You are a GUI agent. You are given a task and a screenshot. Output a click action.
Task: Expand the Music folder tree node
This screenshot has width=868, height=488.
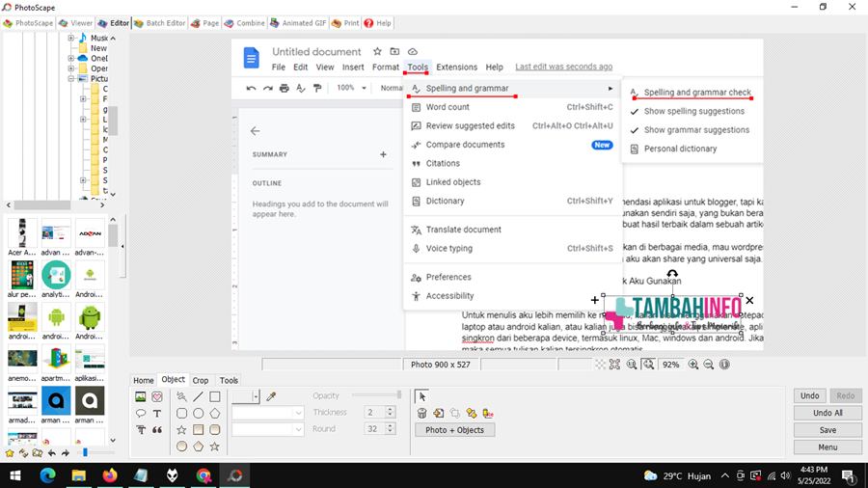tap(70, 38)
